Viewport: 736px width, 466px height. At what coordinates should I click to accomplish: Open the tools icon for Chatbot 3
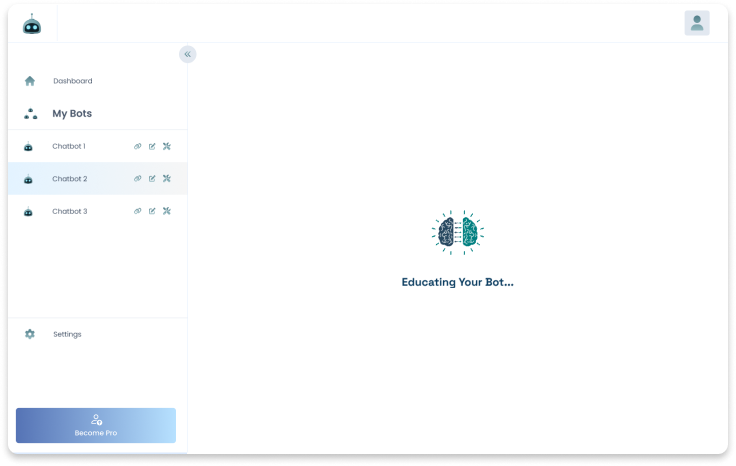[167, 211]
